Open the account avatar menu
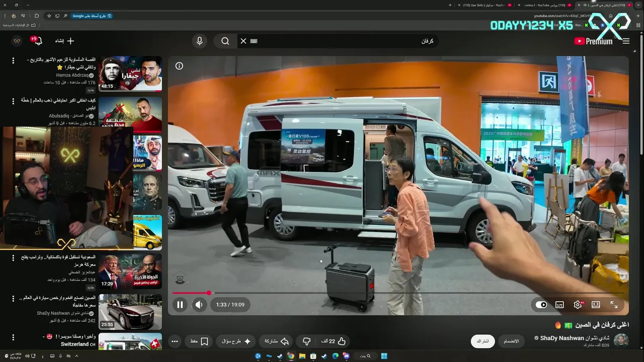The image size is (644, 362). point(17,41)
